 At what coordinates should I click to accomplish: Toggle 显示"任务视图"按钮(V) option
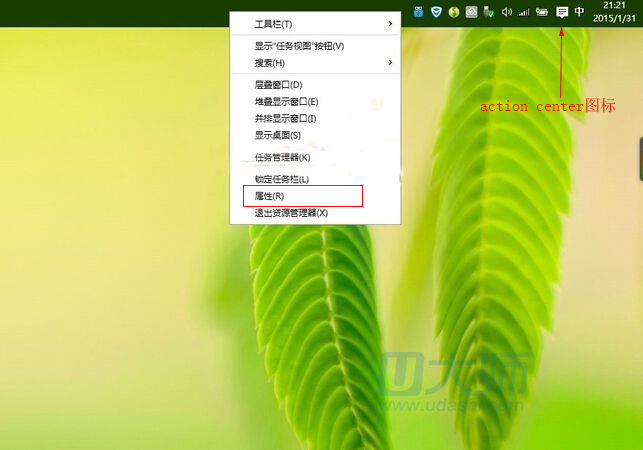point(299,46)
